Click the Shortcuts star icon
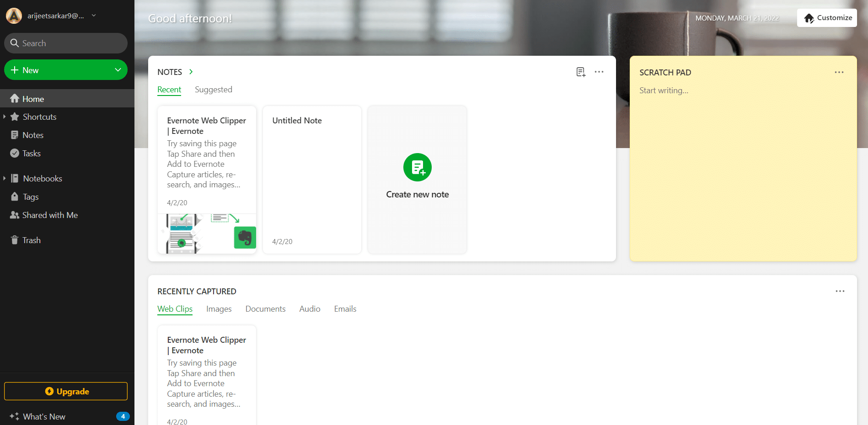 15,117
